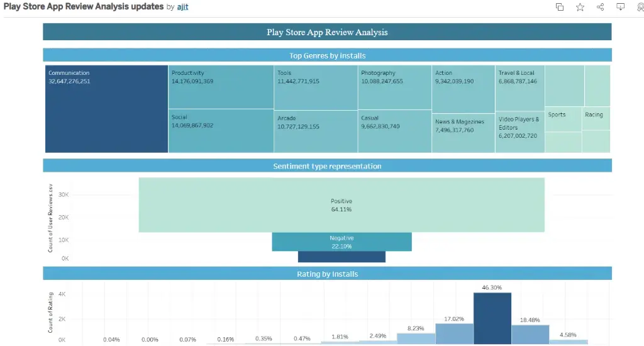Click the download icon in the header
The height and width of the screenshot is (346, 644).
tap(620, 7)
